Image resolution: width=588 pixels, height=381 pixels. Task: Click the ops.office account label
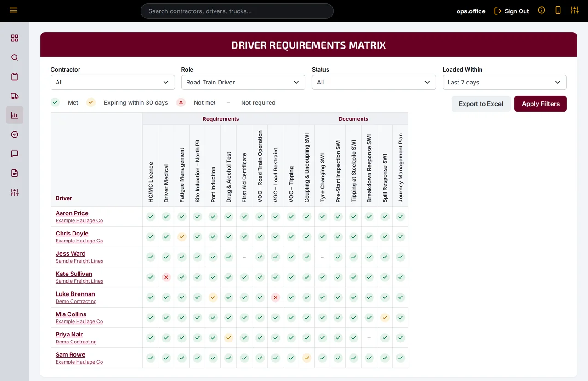(x=471, y=11)
